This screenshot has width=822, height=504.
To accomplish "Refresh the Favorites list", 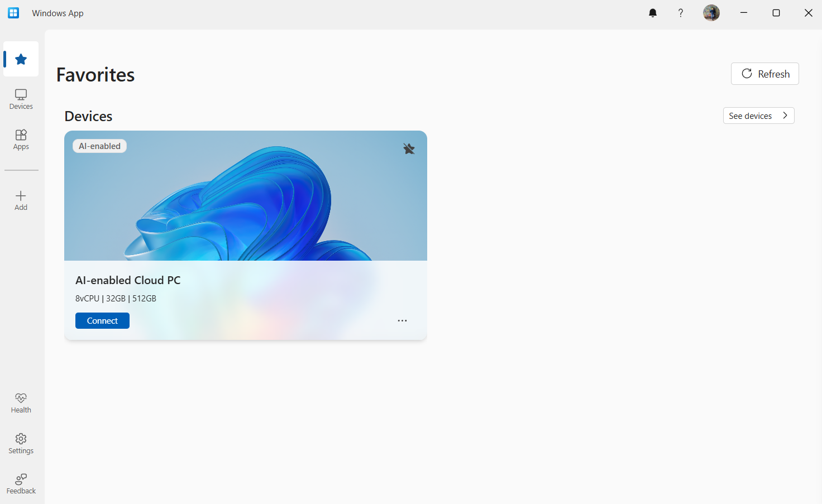I will (764, 73).
